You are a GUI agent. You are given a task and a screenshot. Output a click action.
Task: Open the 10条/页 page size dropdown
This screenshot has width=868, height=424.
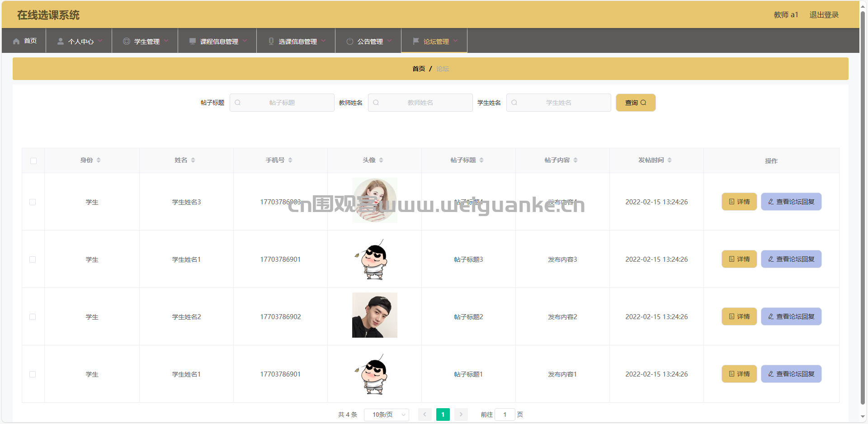click(x=387, y=415)
